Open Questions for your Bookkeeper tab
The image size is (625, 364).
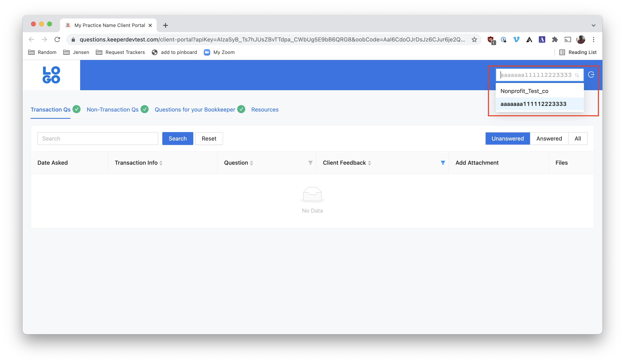pos(195,109)
